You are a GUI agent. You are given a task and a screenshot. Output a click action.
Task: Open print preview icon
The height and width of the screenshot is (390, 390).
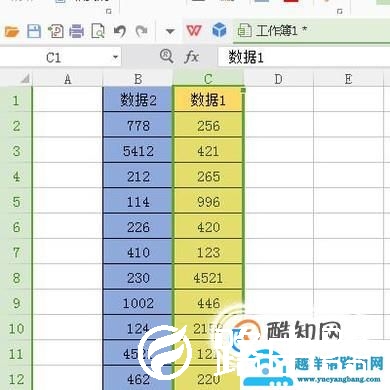click(98, 32)
